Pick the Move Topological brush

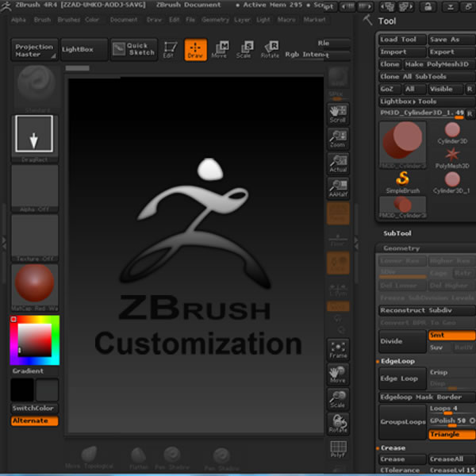[x=89, y=458]
